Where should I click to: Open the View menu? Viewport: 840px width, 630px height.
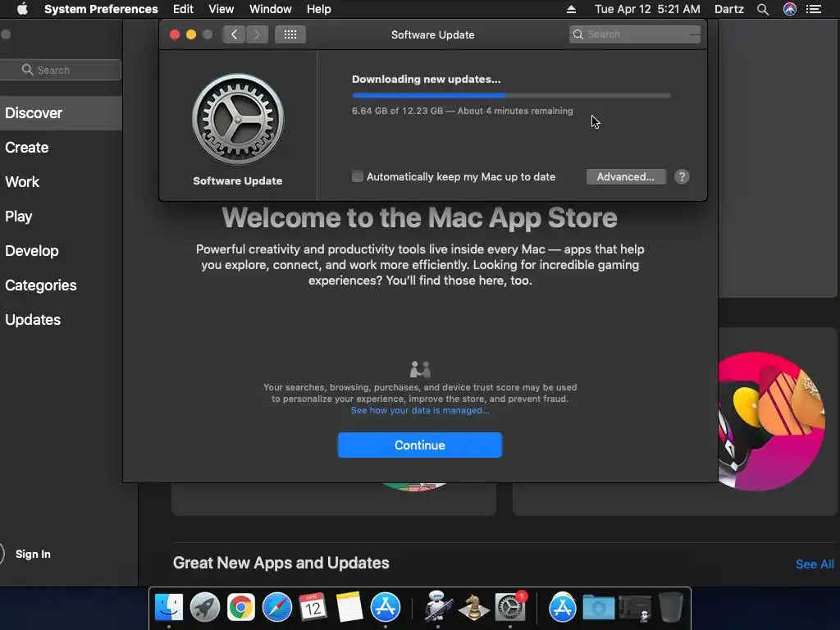[221, 9]
